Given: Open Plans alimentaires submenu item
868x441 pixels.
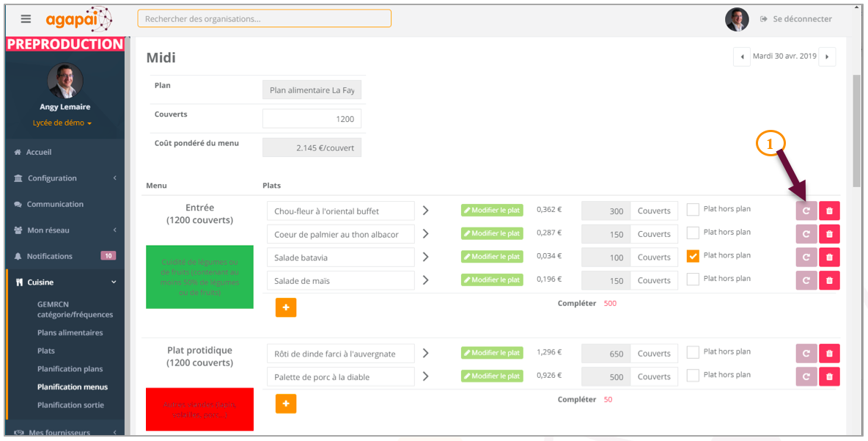Looking at the screenshot, I should [x=70, y=332].
